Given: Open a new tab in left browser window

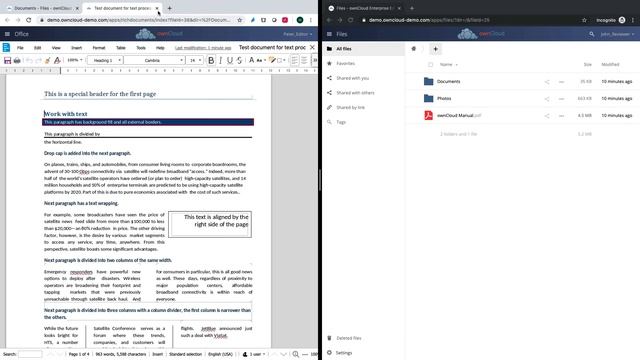Looking at the screenshot, I should pos(169,8).
